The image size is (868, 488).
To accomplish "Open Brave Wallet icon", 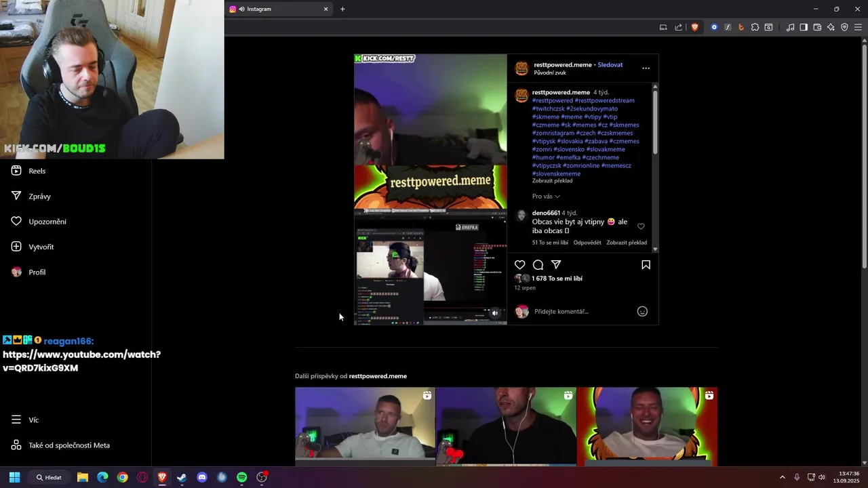I will (817, 27).
